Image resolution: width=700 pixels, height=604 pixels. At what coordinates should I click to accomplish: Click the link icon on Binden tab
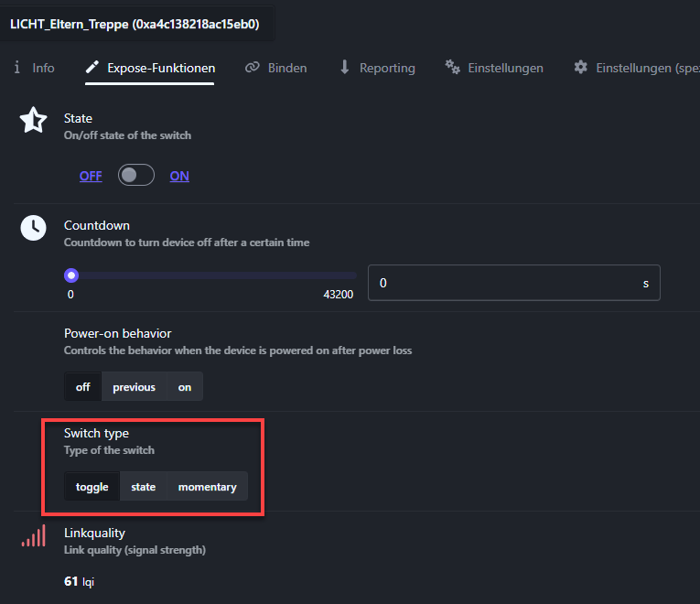[253, 68]
